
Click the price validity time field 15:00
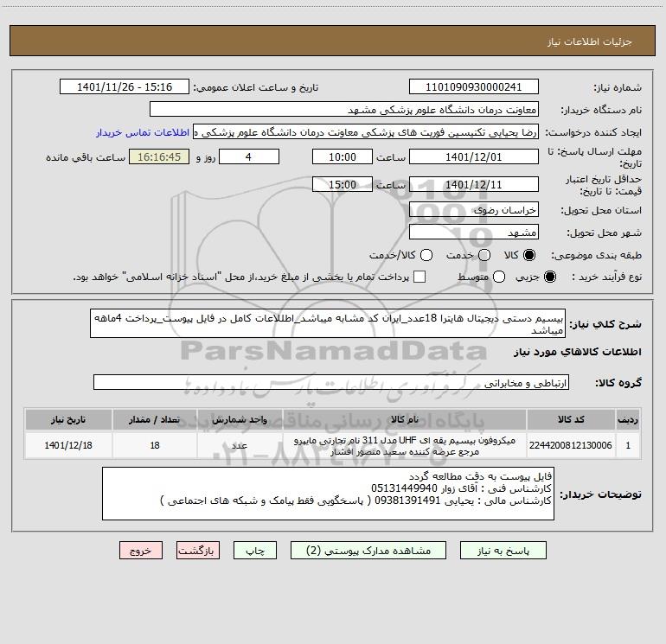(343, 184)
